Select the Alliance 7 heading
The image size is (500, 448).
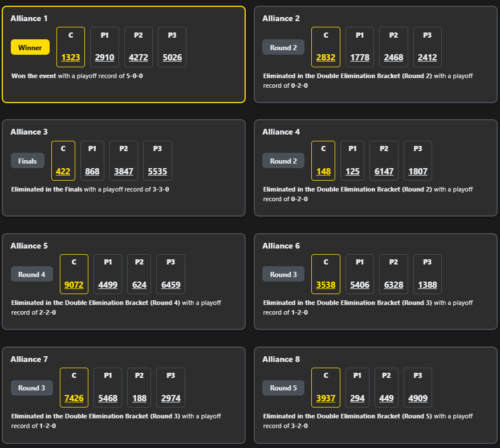click(29, 359)
